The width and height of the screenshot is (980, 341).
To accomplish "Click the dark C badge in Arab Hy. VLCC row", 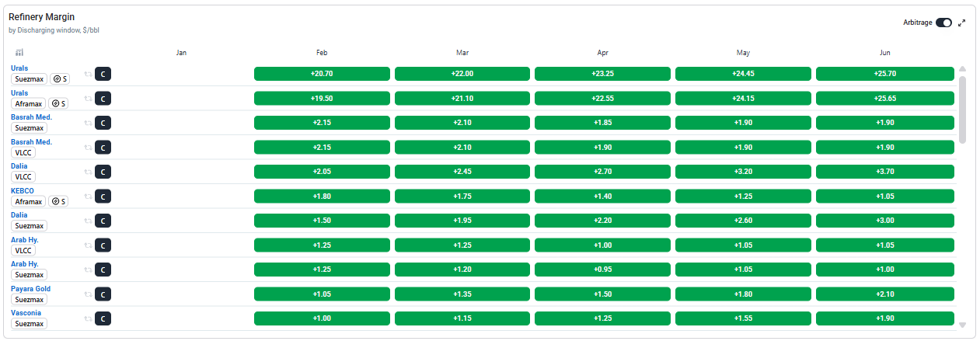I will (103, 245).
